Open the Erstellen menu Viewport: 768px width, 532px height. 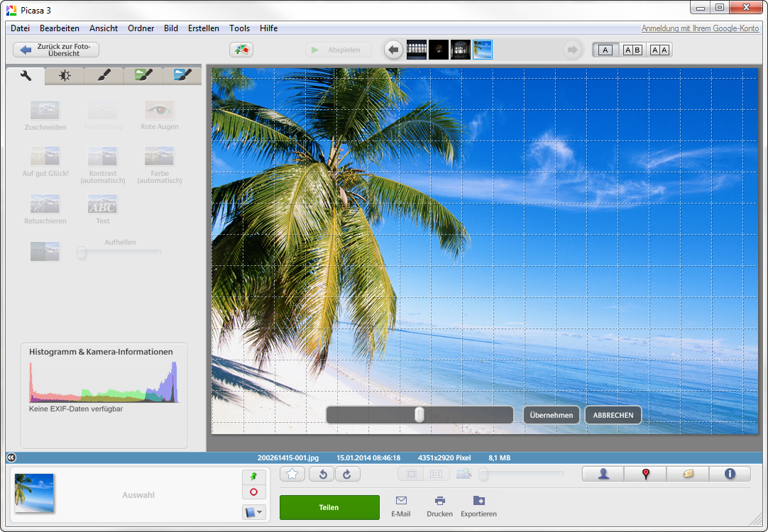pyautogui.click(x=204, y=28)
